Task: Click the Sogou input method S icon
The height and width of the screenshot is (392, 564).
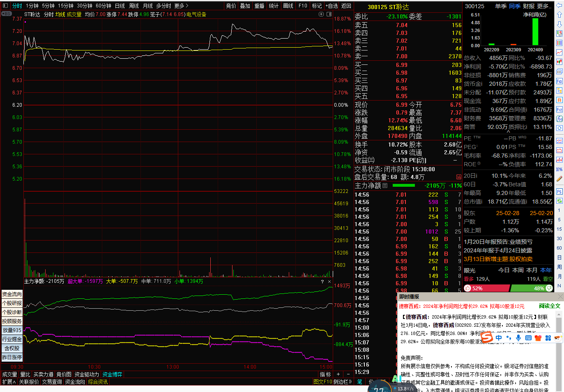Action: point(486,338)
